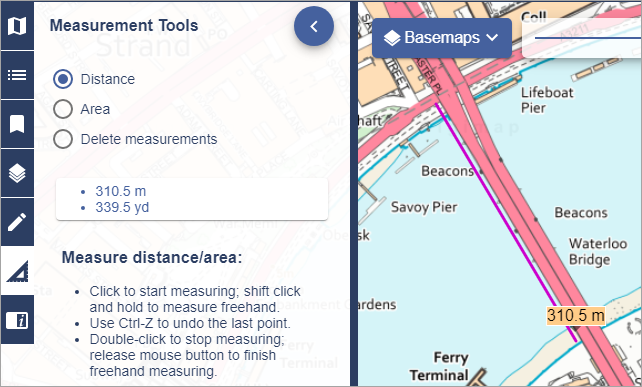Collapse the Measurement Tools panel
This screenshot has width=642, height=387.
point(314,27)
